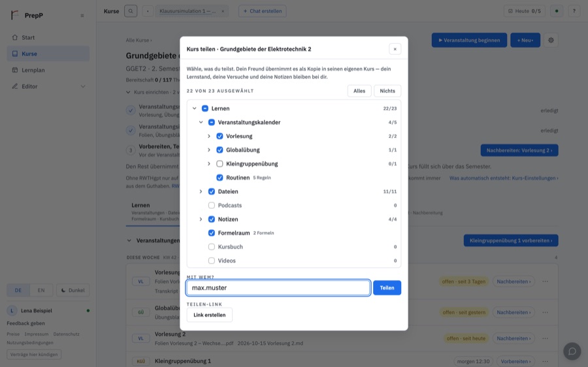This screenshot has height=367, width=588.
Task: Close the Klausursimulation 1 tab via its x
Action: tap(223, 11)
